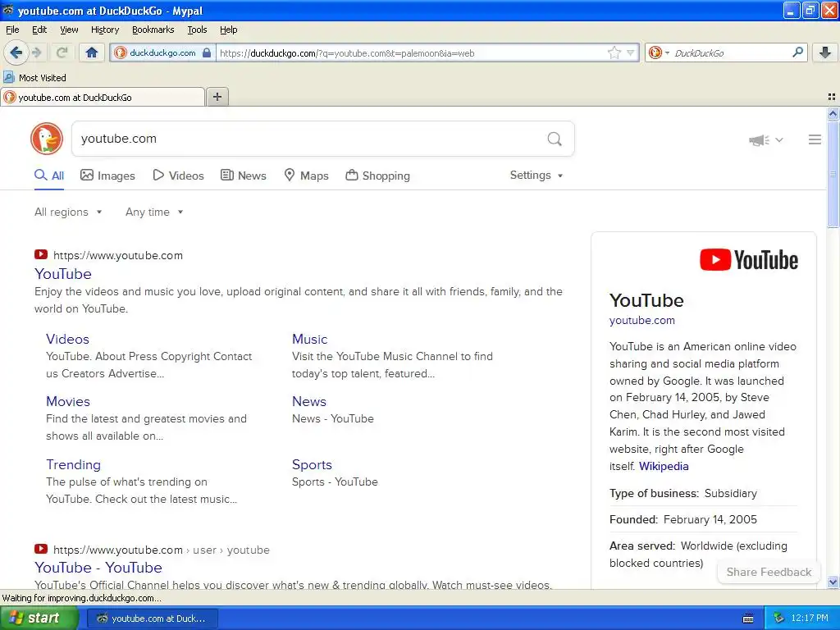Screen dimensions: 840x630
Task: Open the History menu
Action: pos(105,30)
